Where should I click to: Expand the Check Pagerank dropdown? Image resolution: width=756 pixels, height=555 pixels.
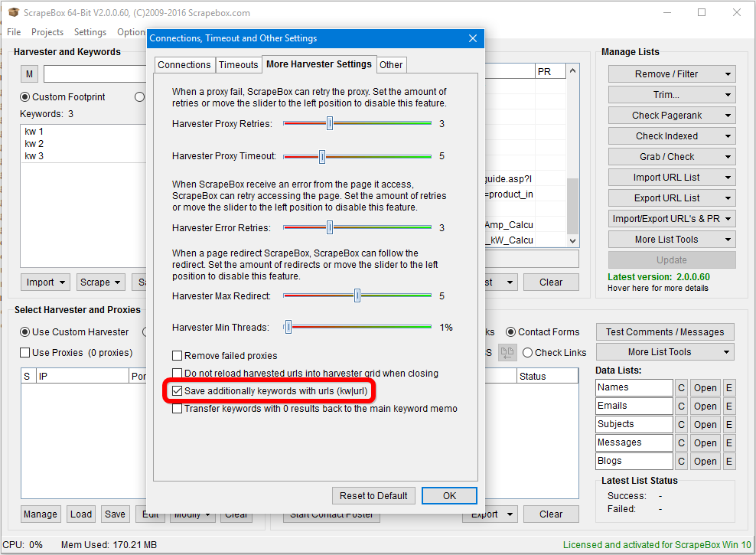pyautogui.click(x=672, y=116)
